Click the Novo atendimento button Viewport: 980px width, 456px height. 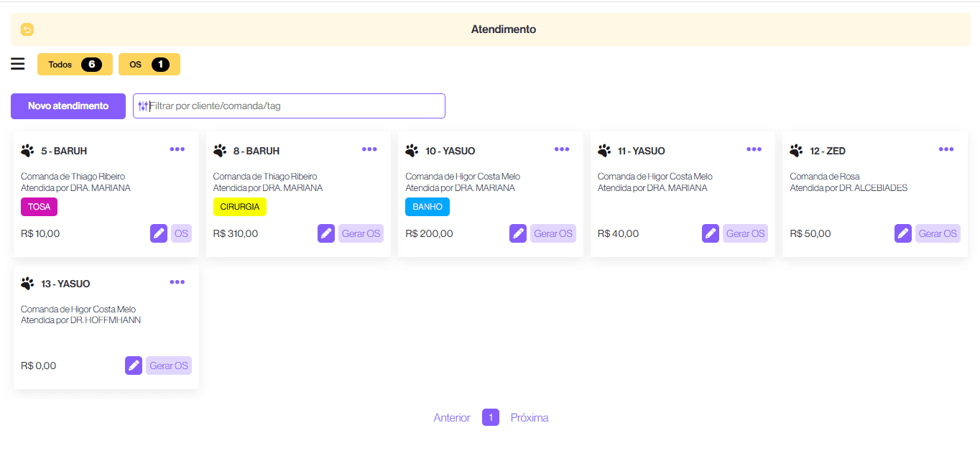click(68, 106)
